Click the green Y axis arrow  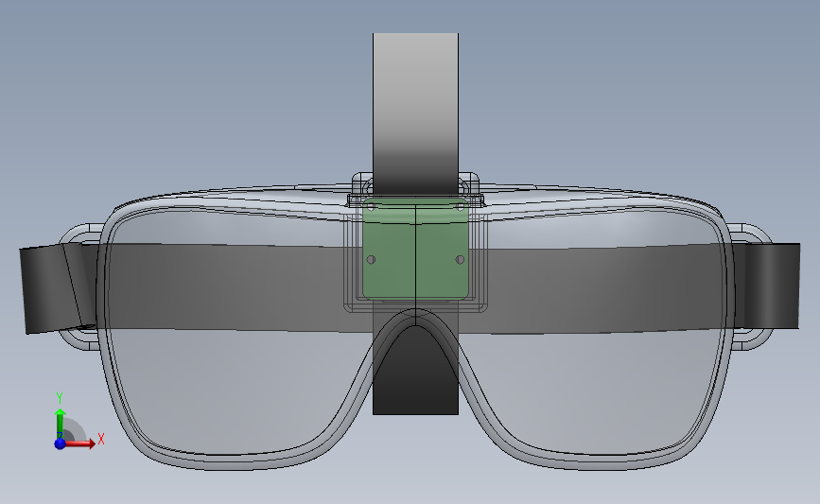tap(61, 424)
